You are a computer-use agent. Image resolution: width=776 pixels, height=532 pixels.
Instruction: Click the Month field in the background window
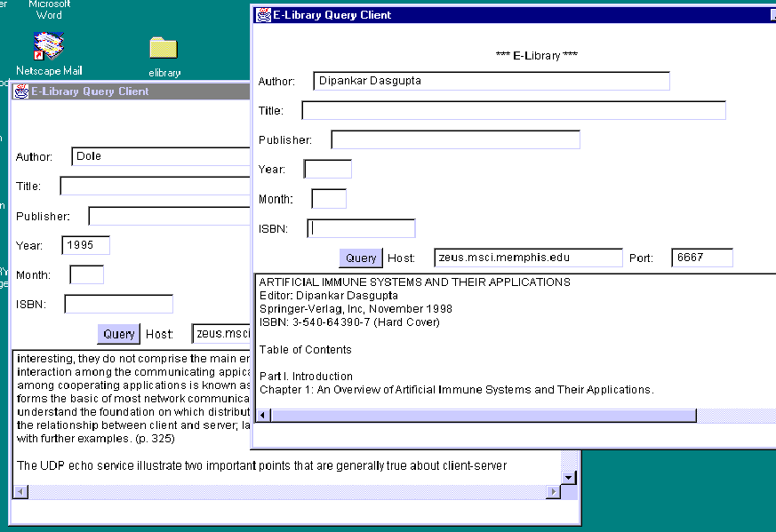[87, 275]
